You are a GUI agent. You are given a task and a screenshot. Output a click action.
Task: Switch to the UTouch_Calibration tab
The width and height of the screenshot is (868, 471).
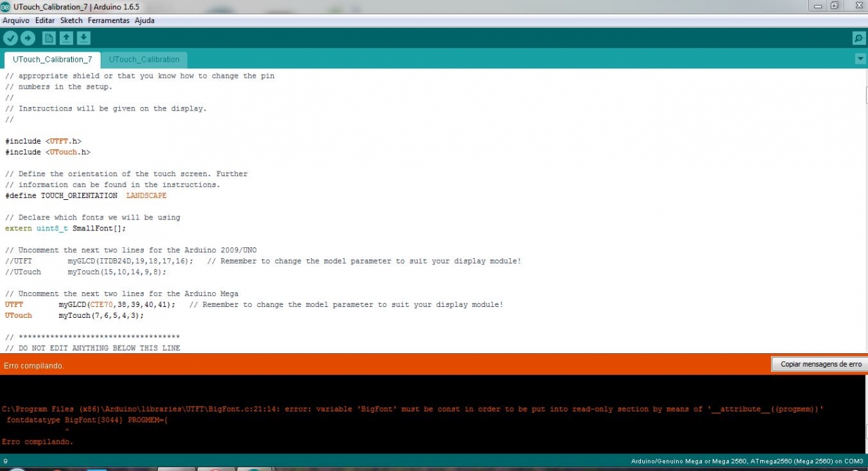click(144, 60)
